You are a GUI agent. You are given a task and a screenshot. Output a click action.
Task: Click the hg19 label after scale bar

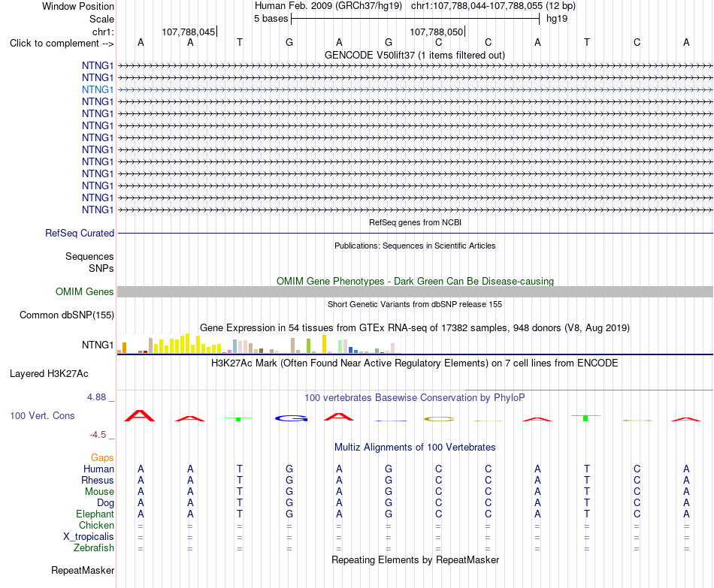tap(557, 19)
